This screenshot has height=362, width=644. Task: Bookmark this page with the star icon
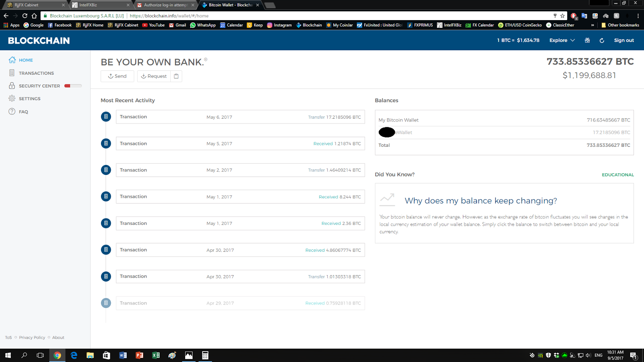tap(562, 16)
